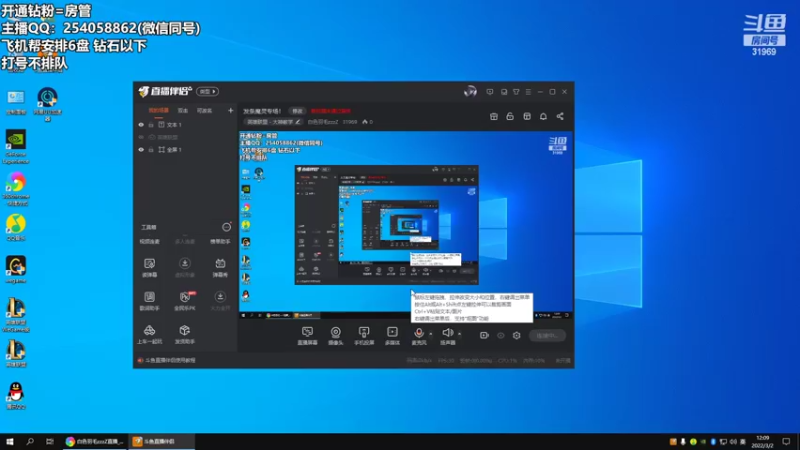800x450 pixels.
Task: Open the 摄像头 camera source icon
Action: pyautogui.click(x=335, y=336)
